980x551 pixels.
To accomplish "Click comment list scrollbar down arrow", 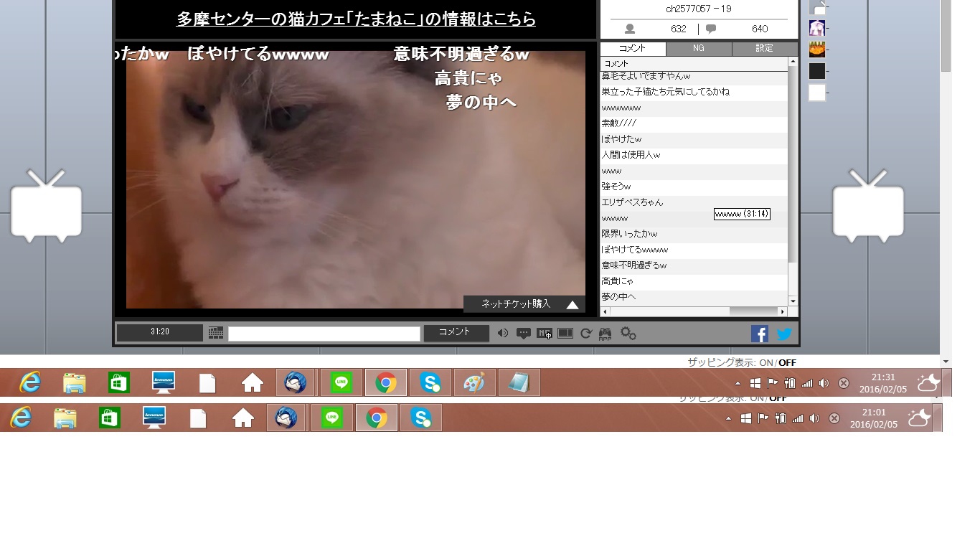I will point(793,301).
